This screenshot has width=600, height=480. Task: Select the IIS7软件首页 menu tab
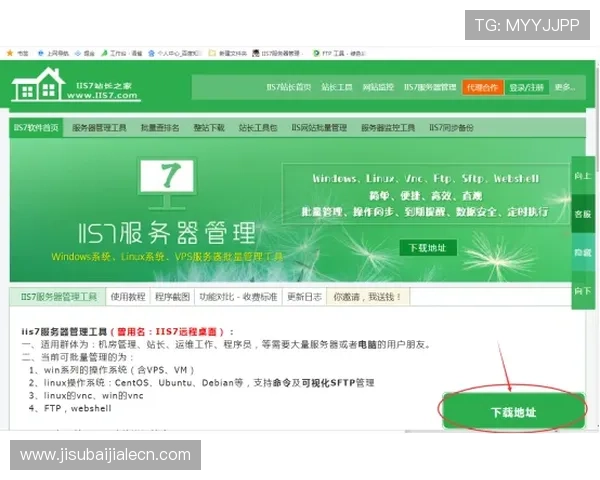click(36, 127)
